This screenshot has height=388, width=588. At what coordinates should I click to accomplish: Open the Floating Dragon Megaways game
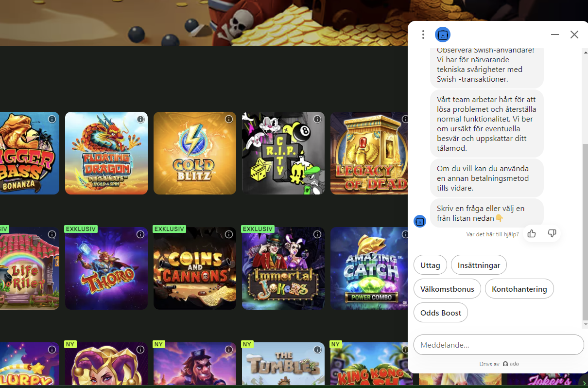[106, 153]
